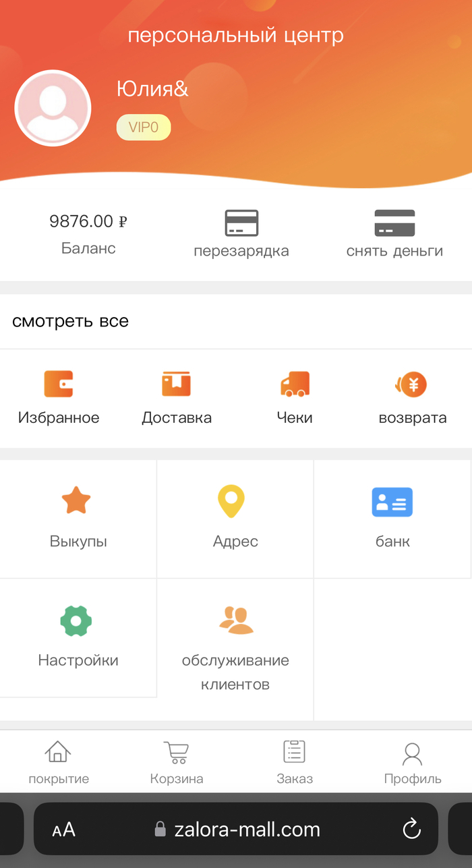Open the банк card icon
The height and width of the screenshot is (868, 472).
392,502
